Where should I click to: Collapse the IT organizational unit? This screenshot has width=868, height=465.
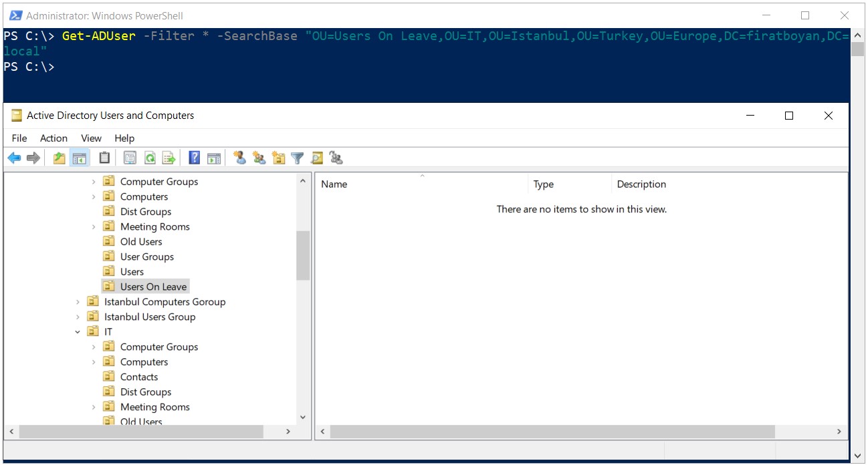pos(78,332)
